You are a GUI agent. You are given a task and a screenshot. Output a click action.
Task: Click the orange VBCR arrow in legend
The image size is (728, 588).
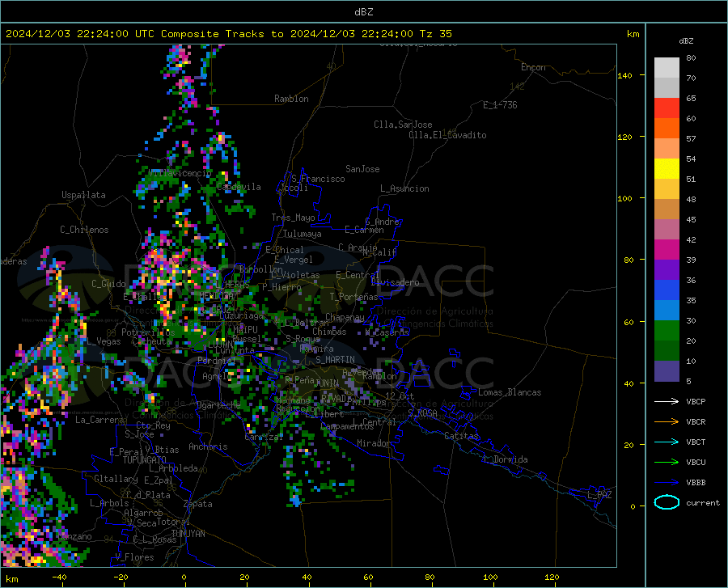coord(667,422)
